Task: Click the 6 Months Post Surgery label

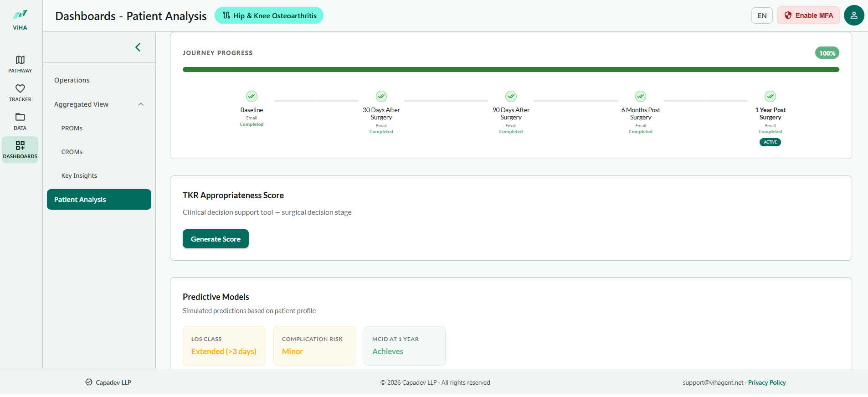Action: [x=641, y=113]
